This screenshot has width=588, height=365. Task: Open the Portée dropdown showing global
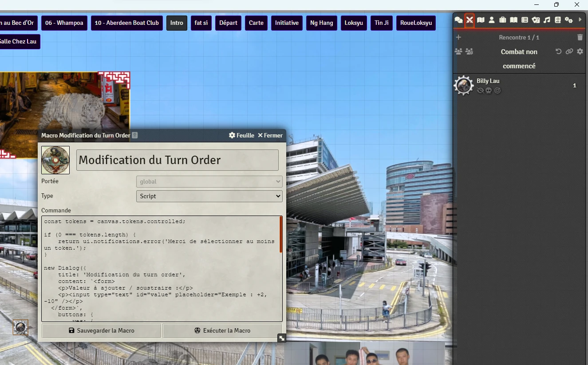tap(209, 181)
